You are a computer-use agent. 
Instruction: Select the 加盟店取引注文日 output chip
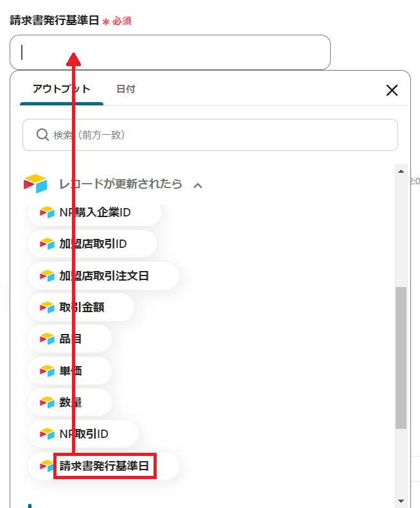coord(103,276)
